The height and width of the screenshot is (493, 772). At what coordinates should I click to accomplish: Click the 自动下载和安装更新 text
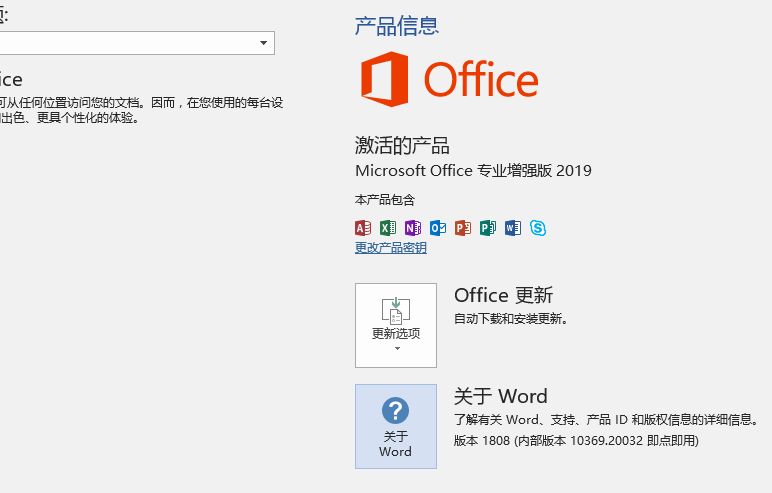point(511,319)
